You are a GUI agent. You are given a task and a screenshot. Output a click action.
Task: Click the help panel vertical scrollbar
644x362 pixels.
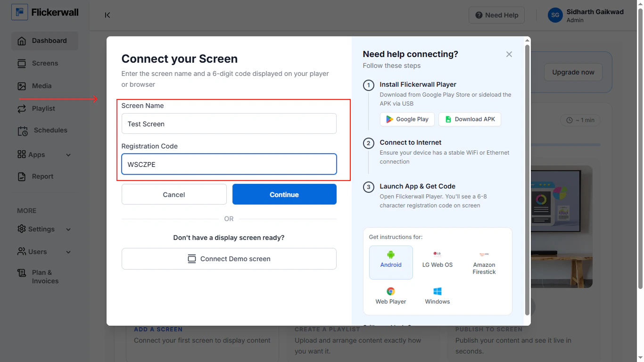(x=528, y=179)
